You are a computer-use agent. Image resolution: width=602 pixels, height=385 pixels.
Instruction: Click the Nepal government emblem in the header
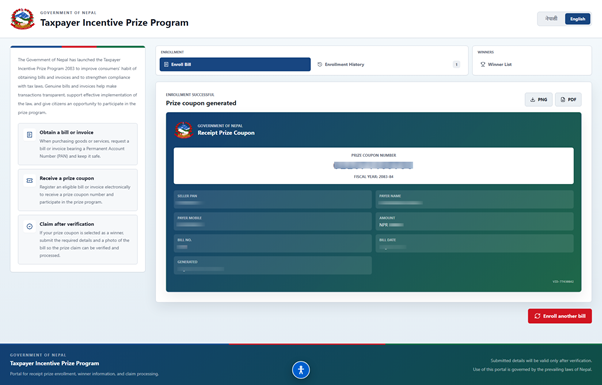click(x=23, y=19)
